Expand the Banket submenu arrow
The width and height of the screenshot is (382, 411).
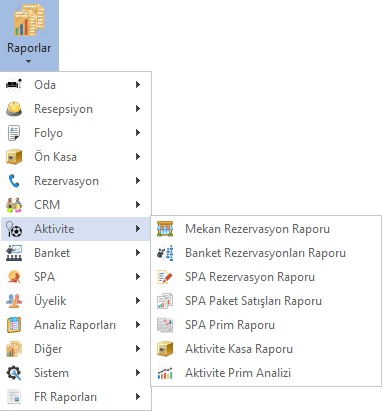tap(138, 253)
